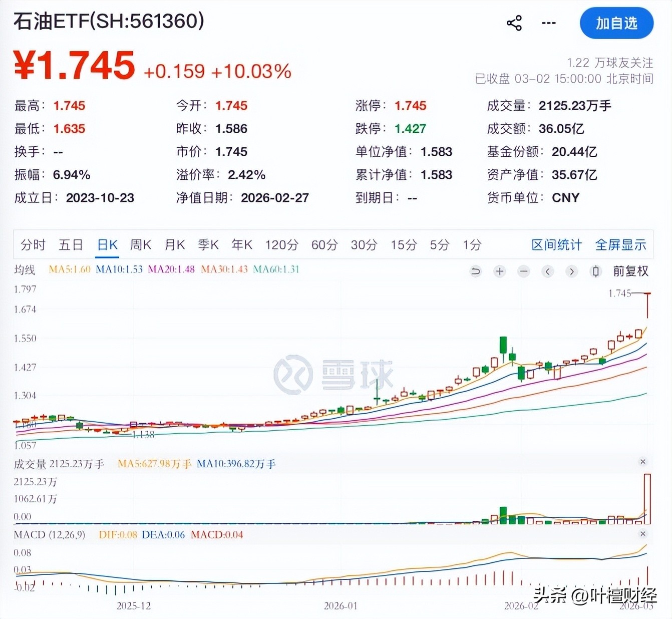Switch to 分时 chart tab
The height and width of the screenshot is (619, 672).
[x=33, y=245]
